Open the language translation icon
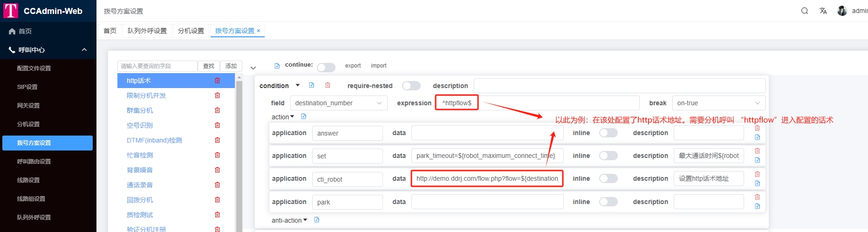The image size is (868, 232). [823, 11]
